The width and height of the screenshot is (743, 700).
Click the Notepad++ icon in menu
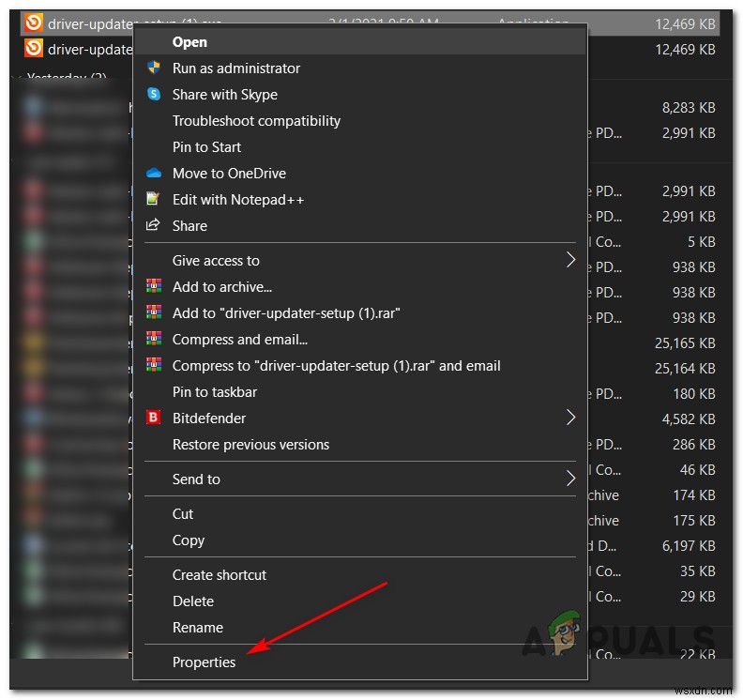click(153, 199)
